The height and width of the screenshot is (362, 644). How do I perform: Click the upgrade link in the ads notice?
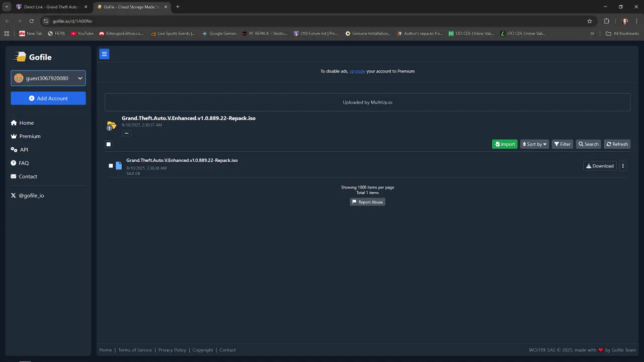click(357, 71)
